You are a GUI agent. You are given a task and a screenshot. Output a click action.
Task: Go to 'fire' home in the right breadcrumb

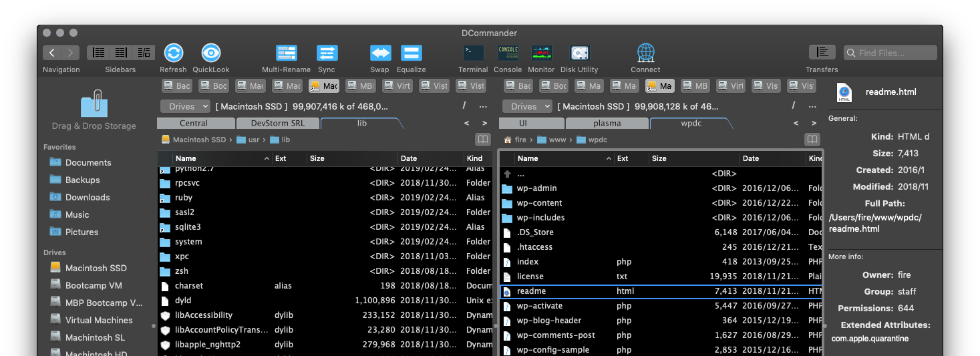coord(514,140)
